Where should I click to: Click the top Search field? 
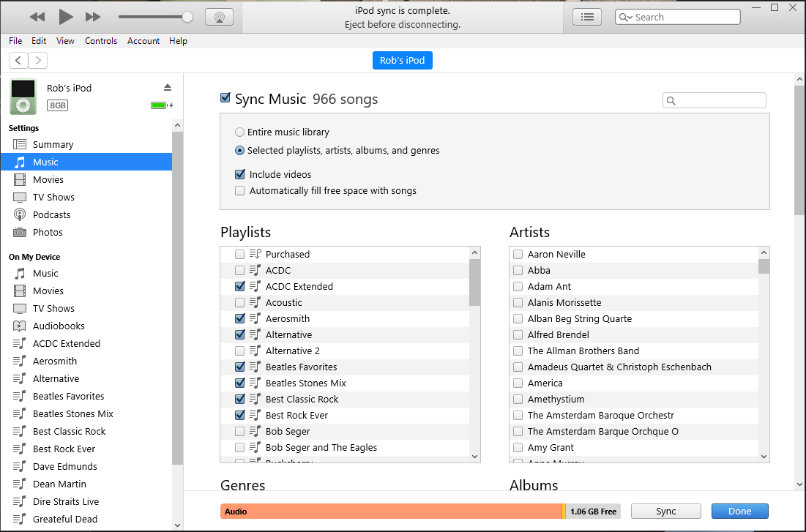677,17
